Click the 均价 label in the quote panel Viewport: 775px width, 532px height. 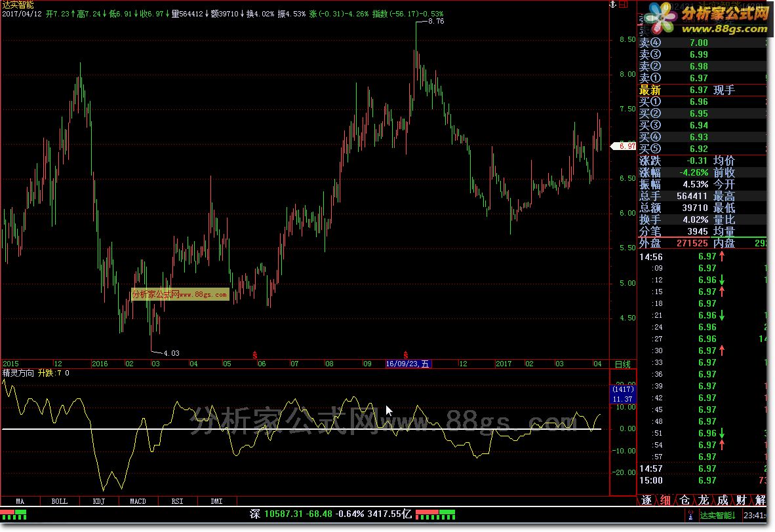tap(724, 161)
